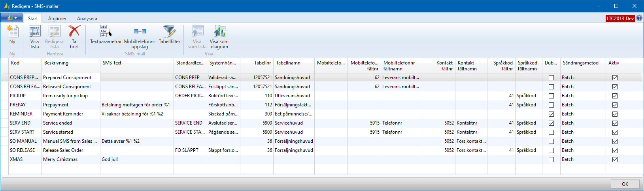Image resolution: width=644 pixels, height=191 pixels.
Task: Toggle Dub checkbox for XMAS row
Action: [551, 159]
